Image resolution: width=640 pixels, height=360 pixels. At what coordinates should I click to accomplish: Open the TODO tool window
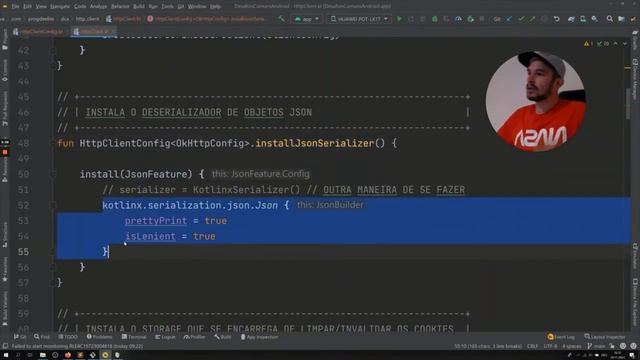68,337
